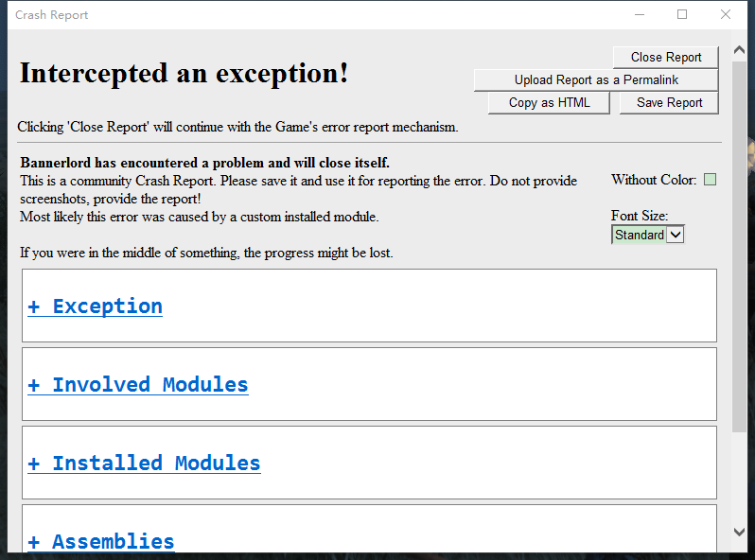Click the 'Intercepted an exception!' heading

(x=184, y=74)
